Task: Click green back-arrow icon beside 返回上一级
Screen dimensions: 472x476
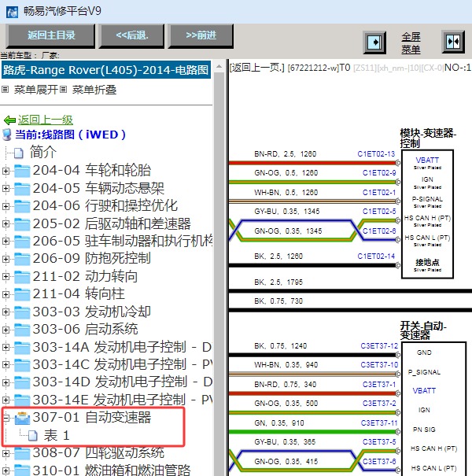Action: (x=9, y=120)
